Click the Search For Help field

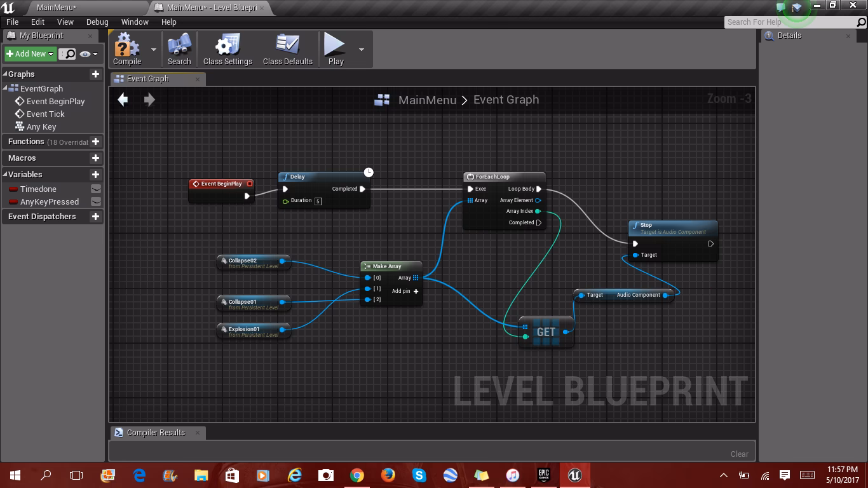tap(790, 22)
